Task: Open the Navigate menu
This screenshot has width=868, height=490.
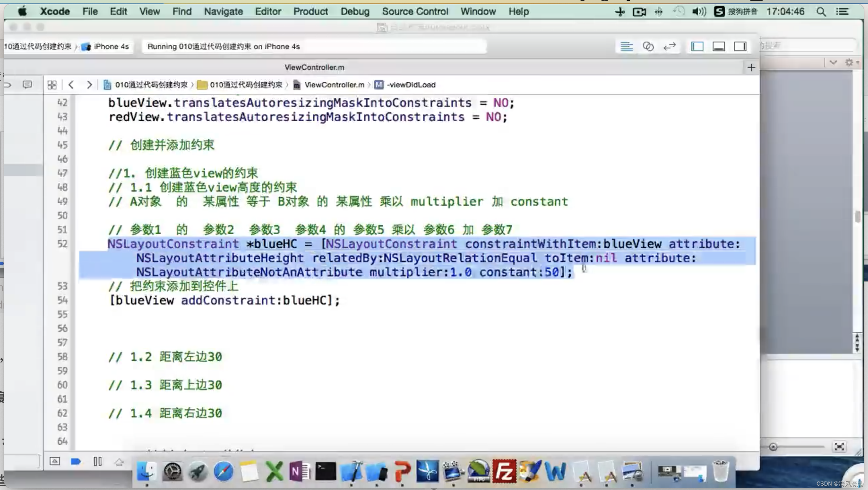Action: [223, 11]
